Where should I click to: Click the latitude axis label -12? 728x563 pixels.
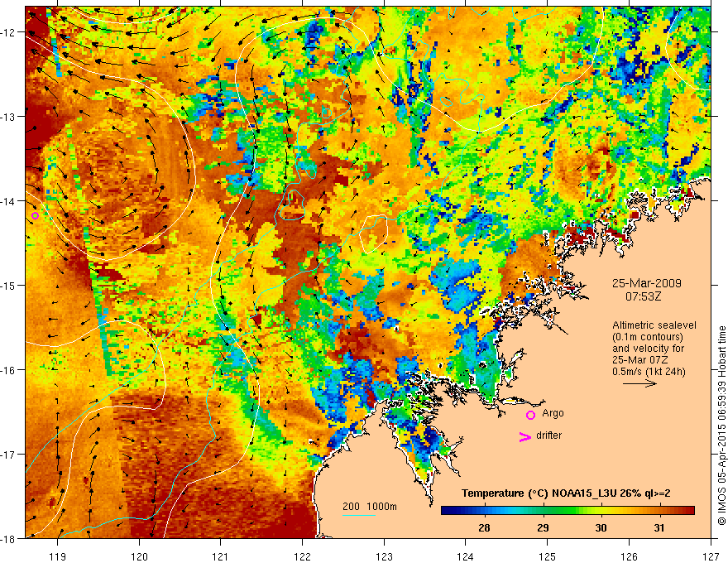9,32
